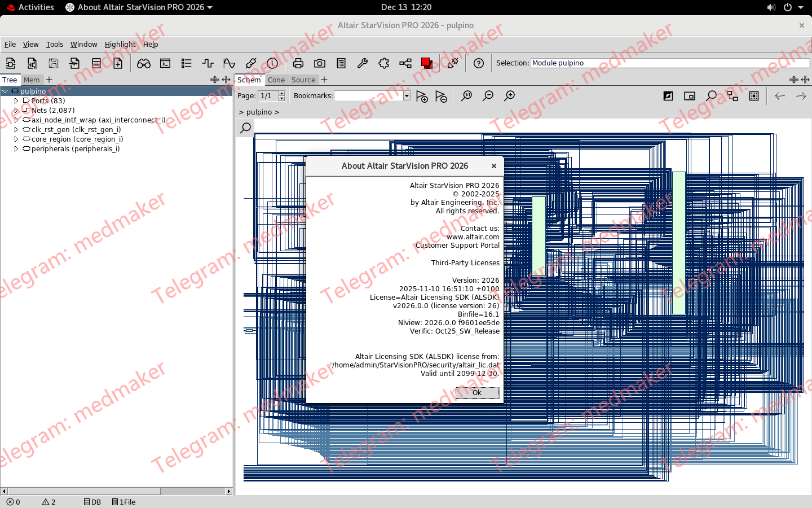Open the Highlight menu
This screenshot has width=812, height=508.
[x=120, y=44]
